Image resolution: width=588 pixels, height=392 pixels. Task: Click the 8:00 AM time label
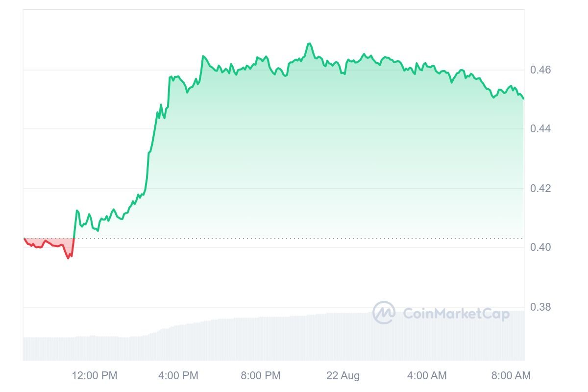point(511,376)
